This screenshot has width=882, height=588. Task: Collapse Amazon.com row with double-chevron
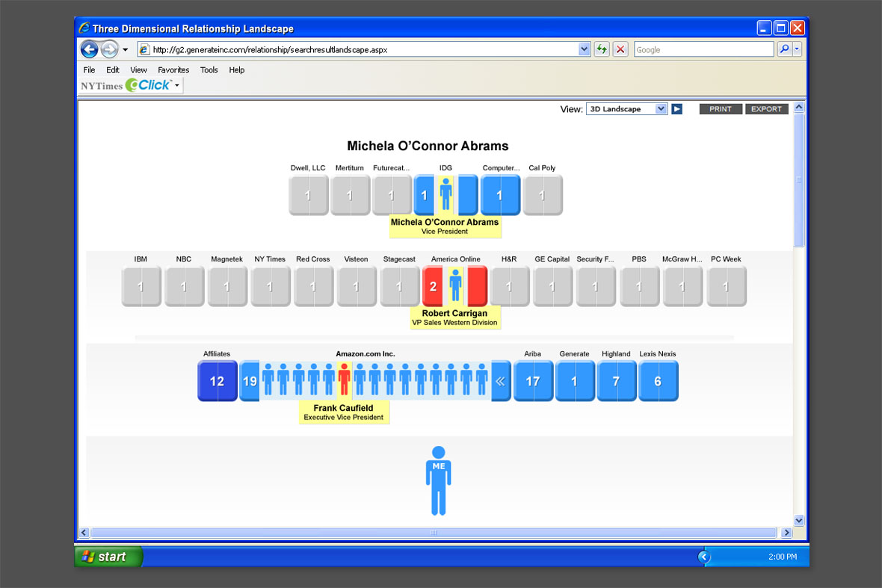click(501, 381)
